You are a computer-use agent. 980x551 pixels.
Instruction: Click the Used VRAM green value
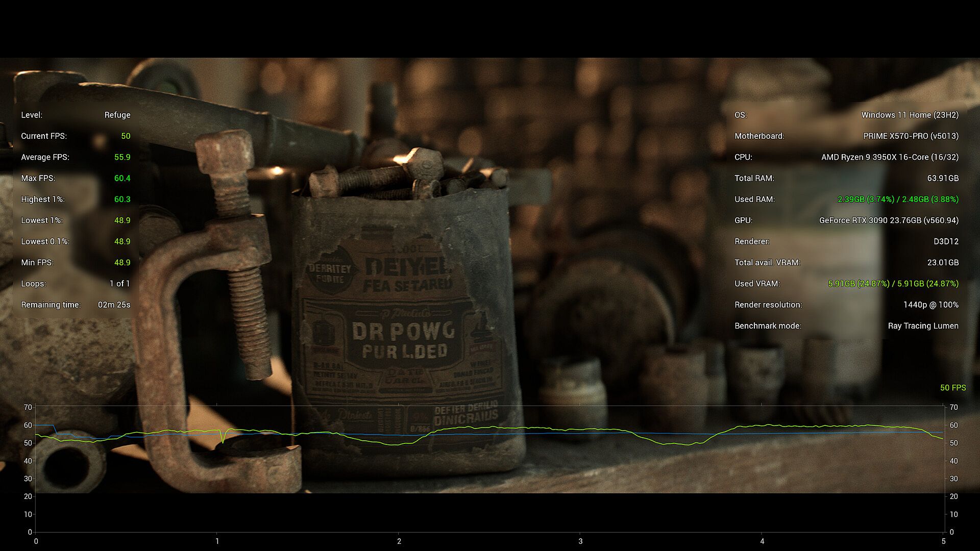point(893,284)
